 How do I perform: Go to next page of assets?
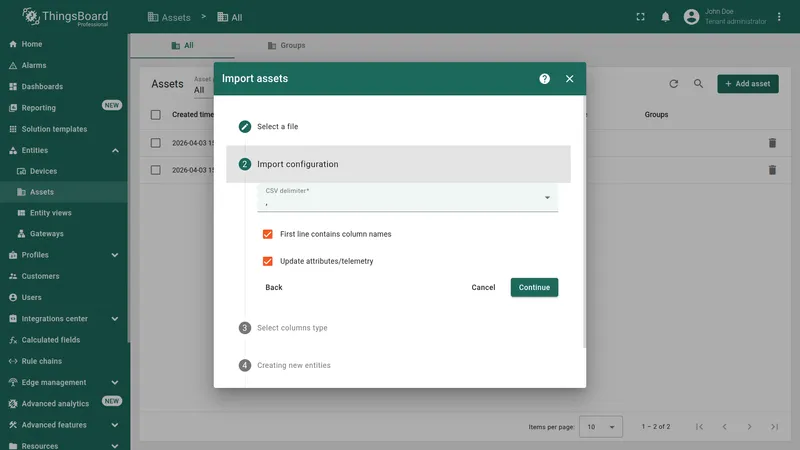[x=749, y=427]
